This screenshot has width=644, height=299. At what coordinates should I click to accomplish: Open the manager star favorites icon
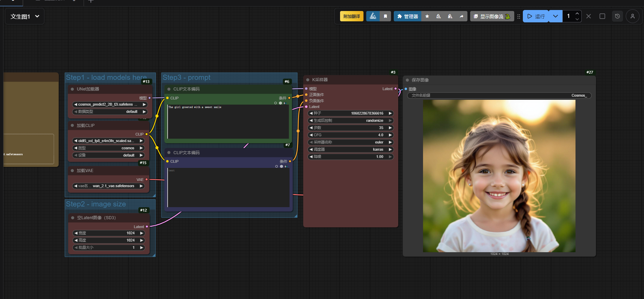click(x=427, y=16)
